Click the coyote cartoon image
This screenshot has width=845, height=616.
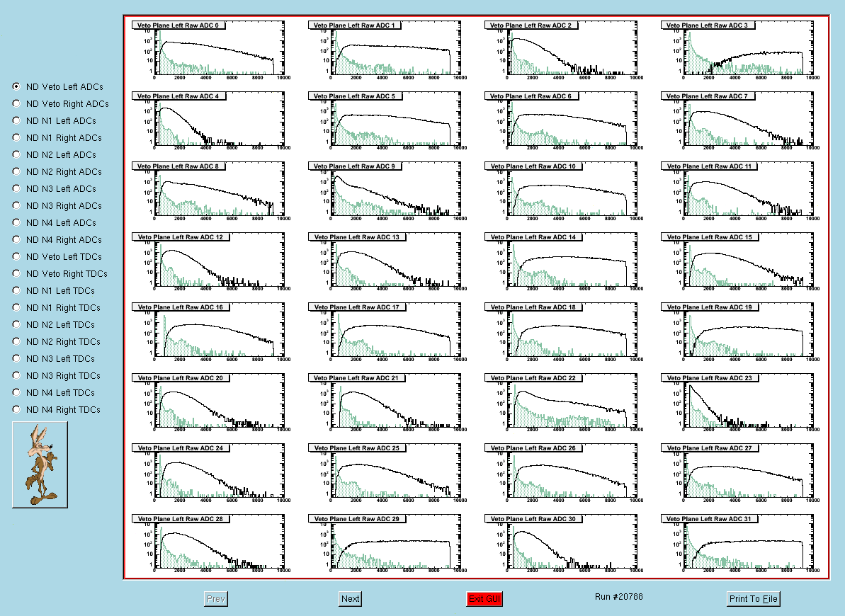coord(40,464)
